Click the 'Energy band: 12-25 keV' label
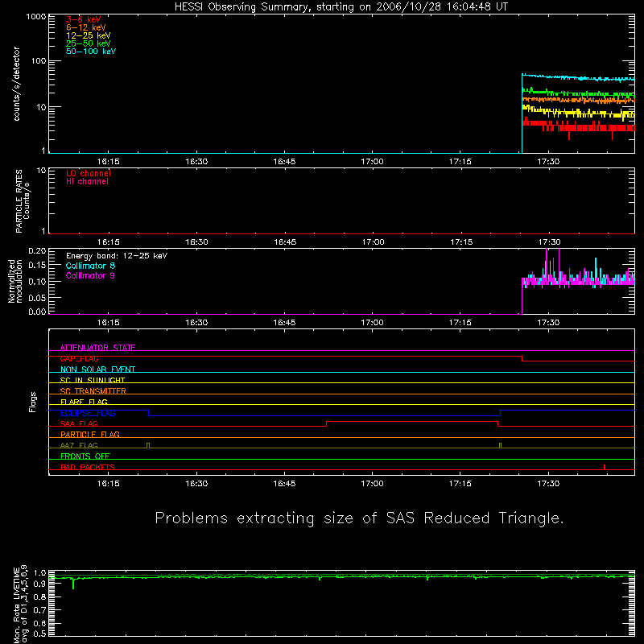Viewport: 644px width, 644px height. click(117, 256)
